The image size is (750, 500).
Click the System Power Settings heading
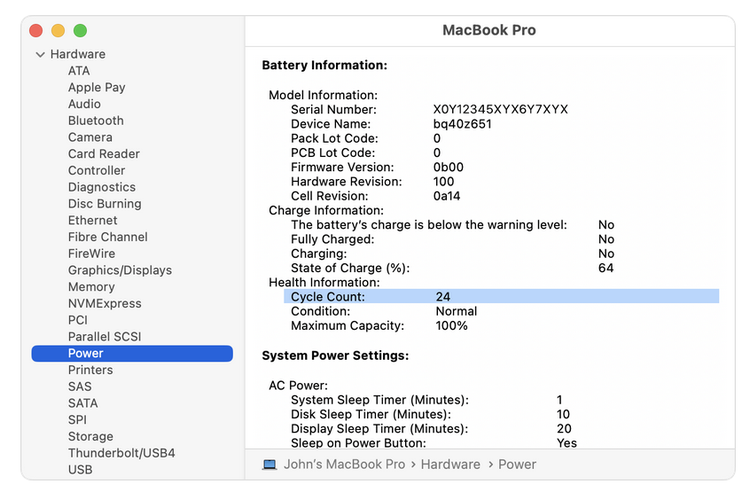(335, 356)
